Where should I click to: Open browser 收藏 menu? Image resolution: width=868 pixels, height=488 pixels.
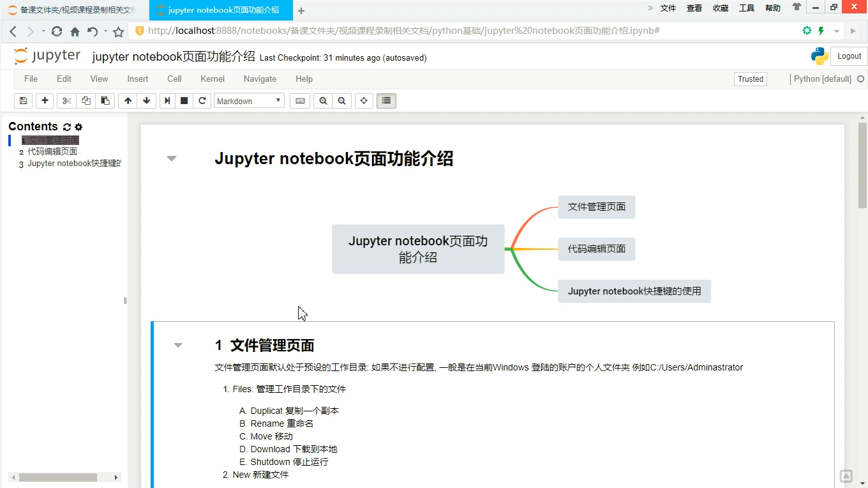tap(721, 8)
